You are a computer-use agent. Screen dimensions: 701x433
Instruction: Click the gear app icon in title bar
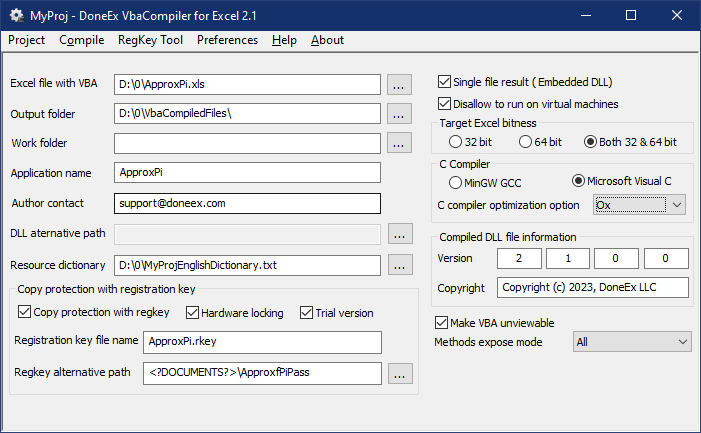(x=17, y=16)
